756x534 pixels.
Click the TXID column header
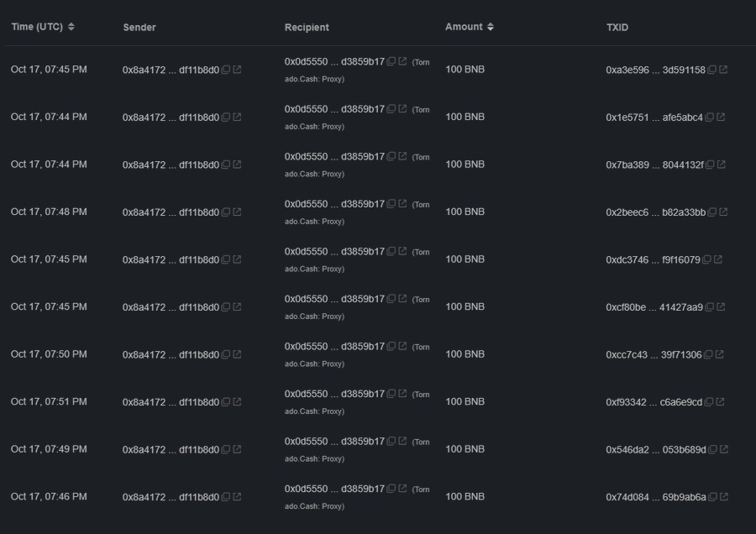tap(617, 27)
